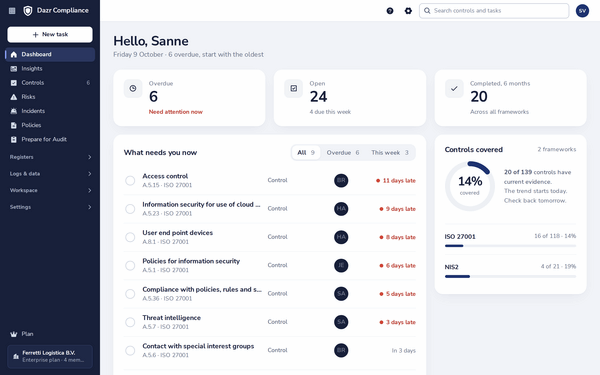Click the Dazr Compliance shield logo
The image size is (600, 375).
[28, 11]
